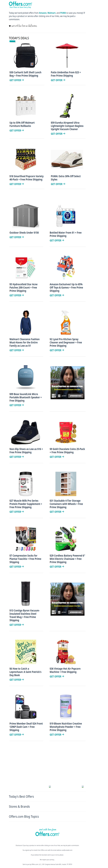This screenshot has width=108, height=868.
Task: Click GET OFFER under Patio Umbrellas
Action: (x=58, y=80)
